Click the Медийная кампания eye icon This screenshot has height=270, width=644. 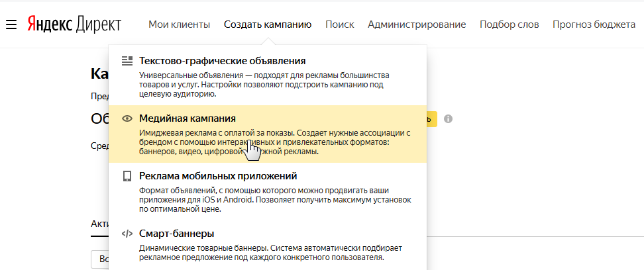(127, 118)
